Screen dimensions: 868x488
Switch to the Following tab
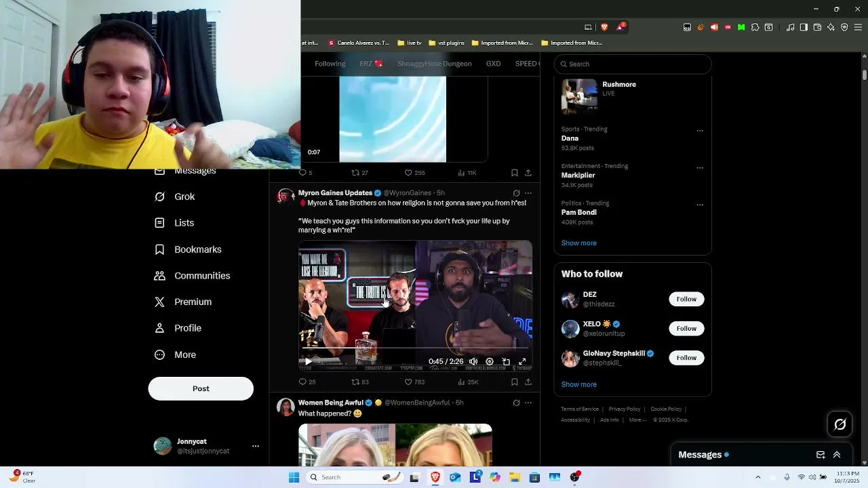pos(330,64)
